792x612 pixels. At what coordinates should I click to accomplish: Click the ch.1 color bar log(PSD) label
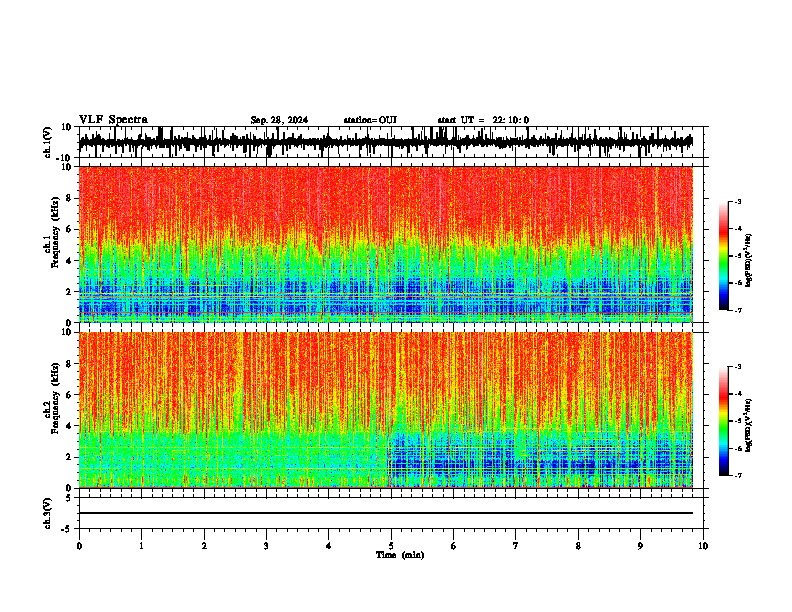click(x=749, y=261)
